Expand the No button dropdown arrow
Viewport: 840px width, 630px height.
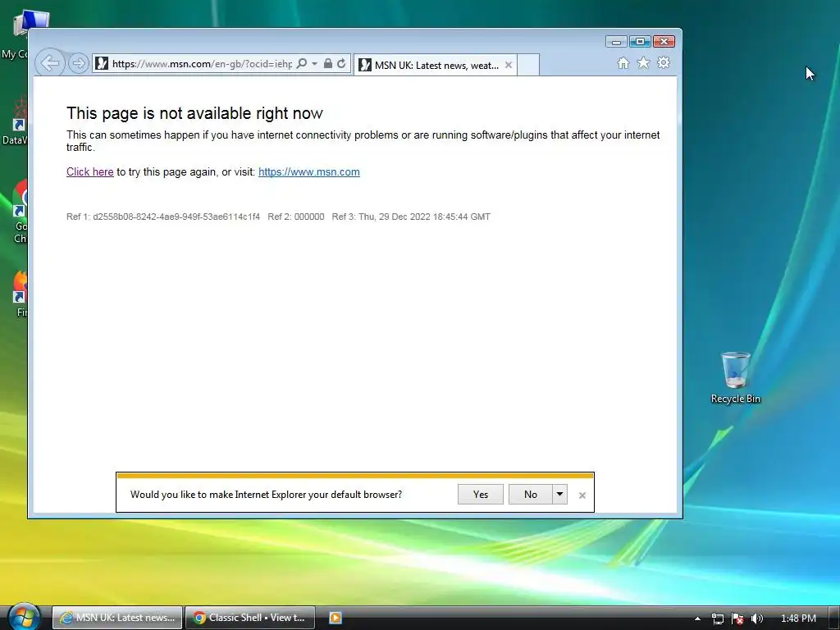click(559, 495)
